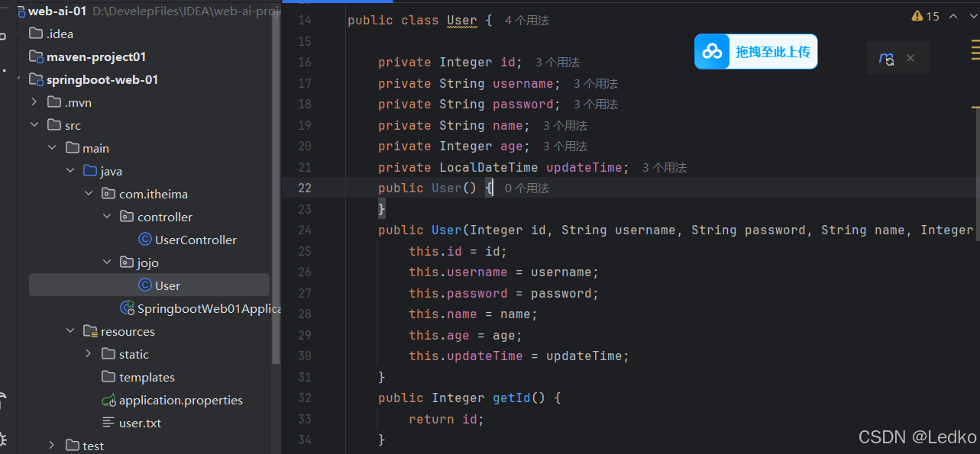980x454 pixels.
Task: Collapse the resources folder
Action: click(70, 331)
